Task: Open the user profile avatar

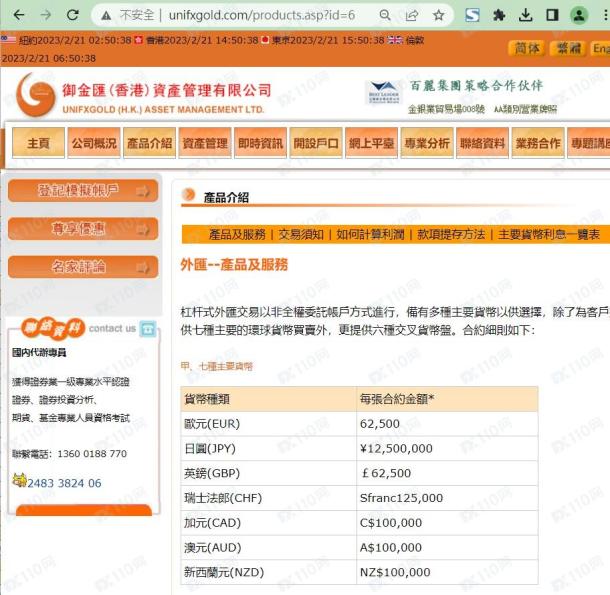Action: click(x=579, y=15)
